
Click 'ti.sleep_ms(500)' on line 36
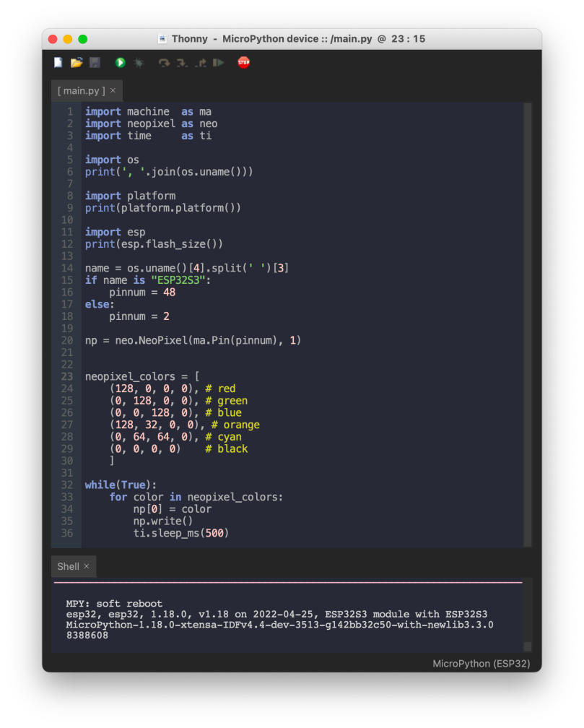click(181, 533)
